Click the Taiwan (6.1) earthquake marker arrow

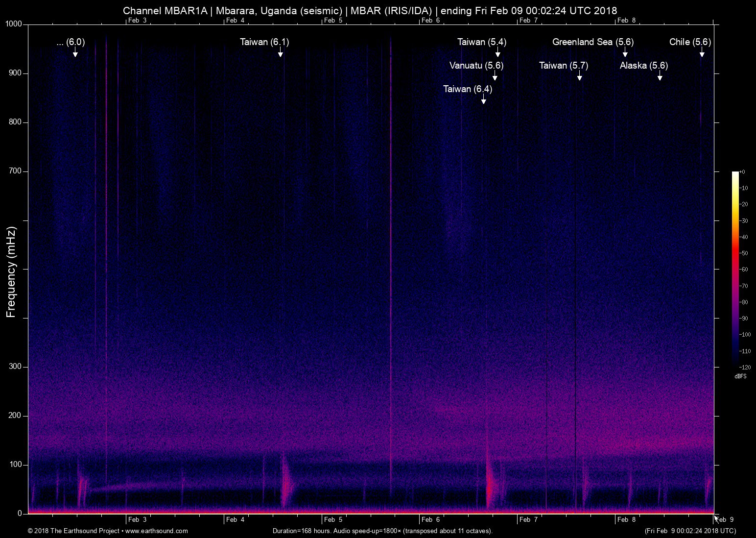point(281,53)
